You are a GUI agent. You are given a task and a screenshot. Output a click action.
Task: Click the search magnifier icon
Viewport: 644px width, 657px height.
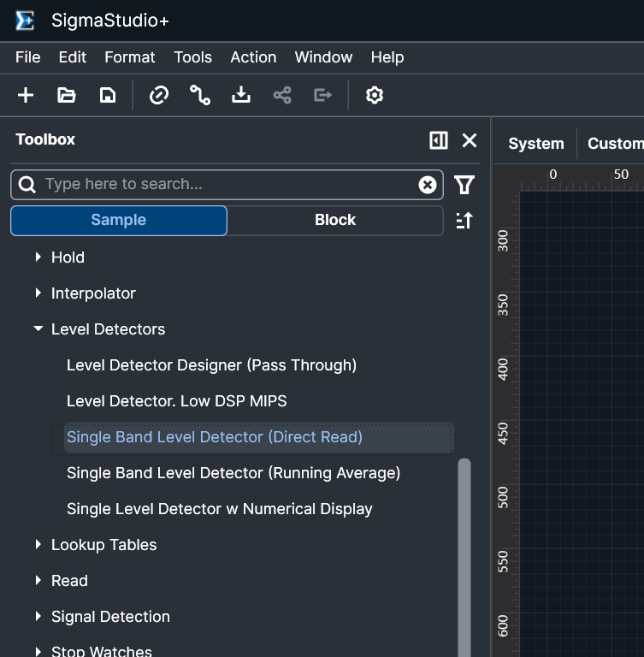coord(27,185)
